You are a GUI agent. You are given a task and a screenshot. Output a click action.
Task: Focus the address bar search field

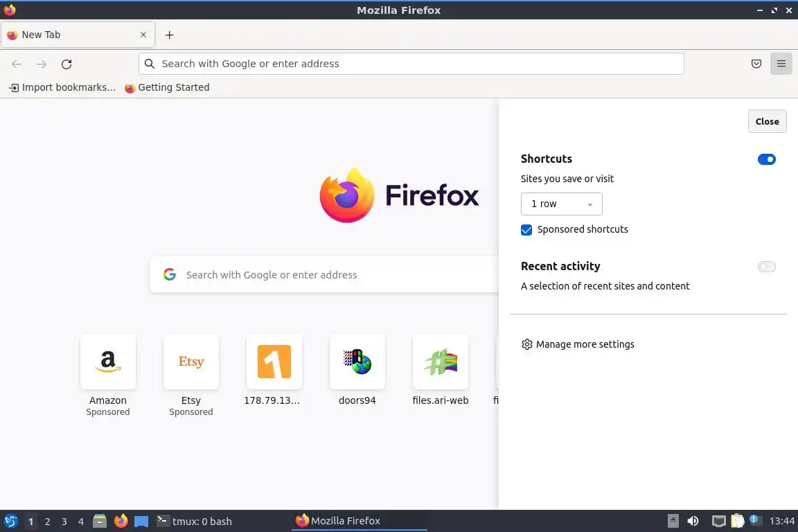tap(411, 64)
